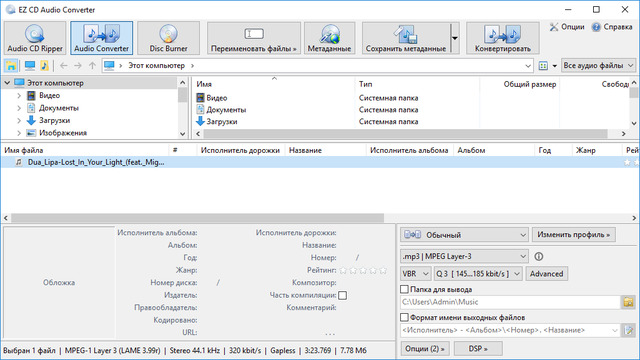Open the Метаданные tool

(329, 38)
